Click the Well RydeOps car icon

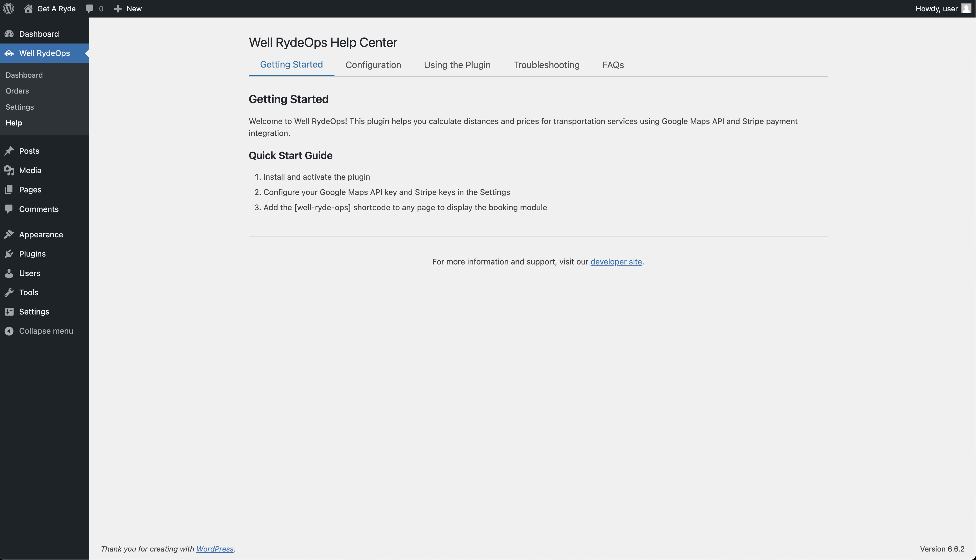pyautogui.click(x=9, y=53)
